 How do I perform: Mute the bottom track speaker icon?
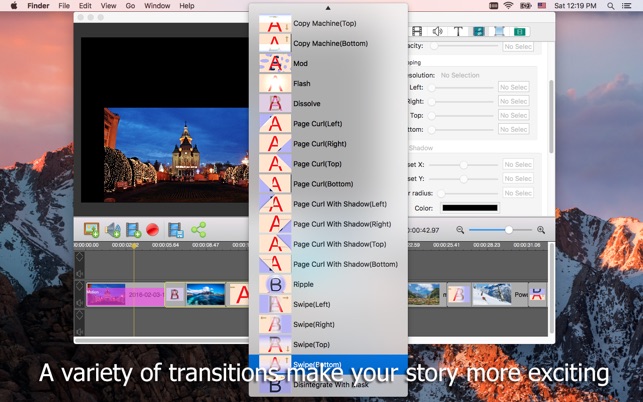(80, 331)
